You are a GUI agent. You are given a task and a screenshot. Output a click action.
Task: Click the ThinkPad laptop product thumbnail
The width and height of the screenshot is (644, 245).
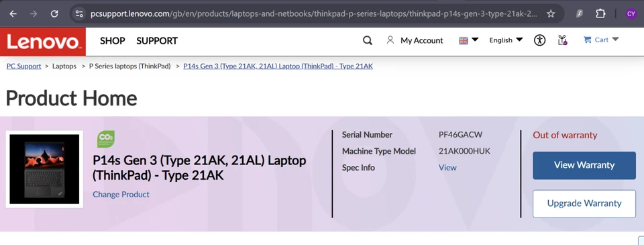point(44,169)
